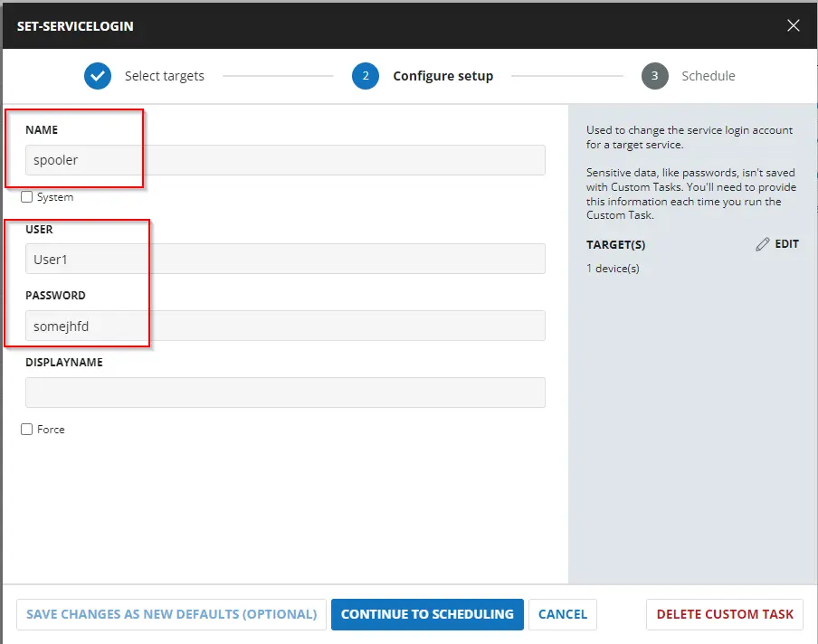
Task: Toggle the Force checkbox
Action: (27, 430)
